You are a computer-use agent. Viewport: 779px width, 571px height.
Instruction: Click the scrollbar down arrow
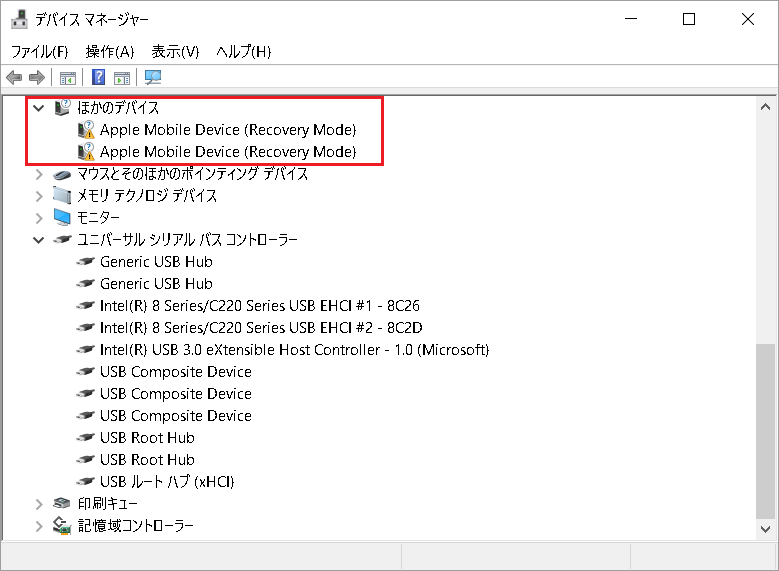click(x=766, y=529)
